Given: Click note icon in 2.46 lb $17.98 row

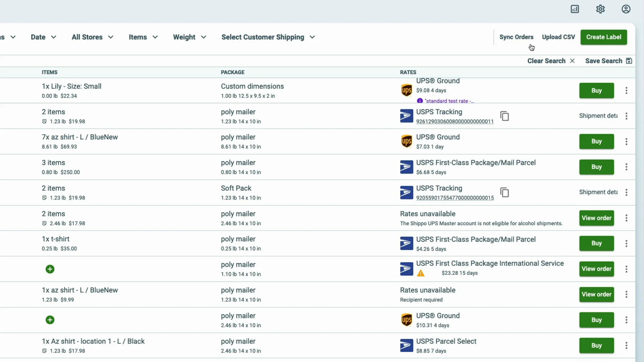Looking at the screenshot, I should 44,224.
